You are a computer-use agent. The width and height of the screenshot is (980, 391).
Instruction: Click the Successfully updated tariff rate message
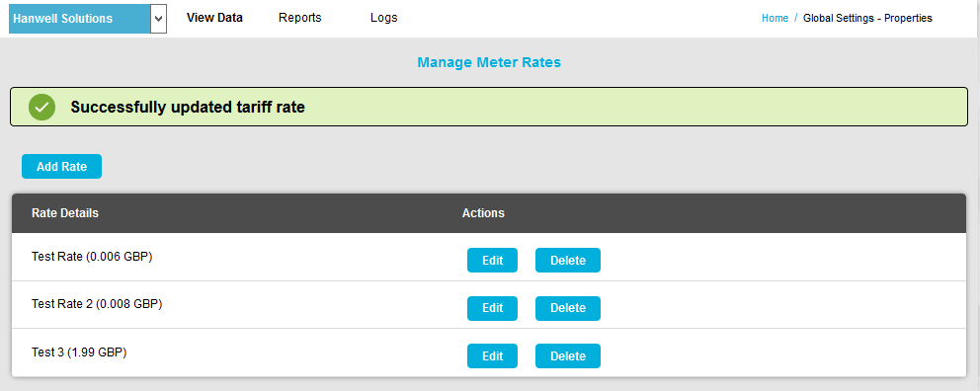pyautogui.click(x=188, y=108)
